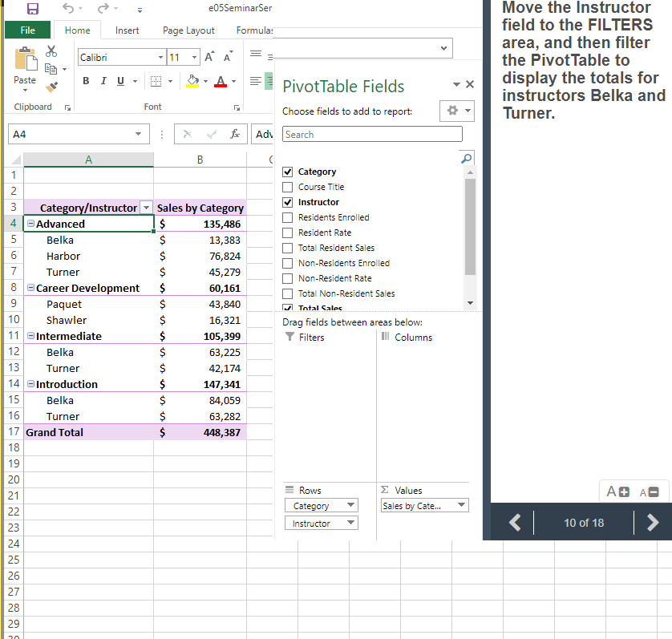The width and height of the screenshot is (672, 639).
Task: Advance to the next instruction page
Action: coord(652,523)
